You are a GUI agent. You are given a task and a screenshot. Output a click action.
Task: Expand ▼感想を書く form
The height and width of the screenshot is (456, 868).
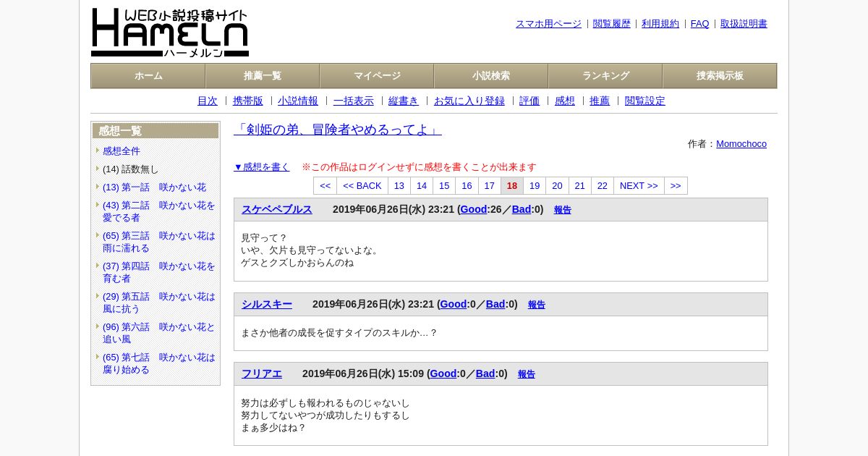262,166
